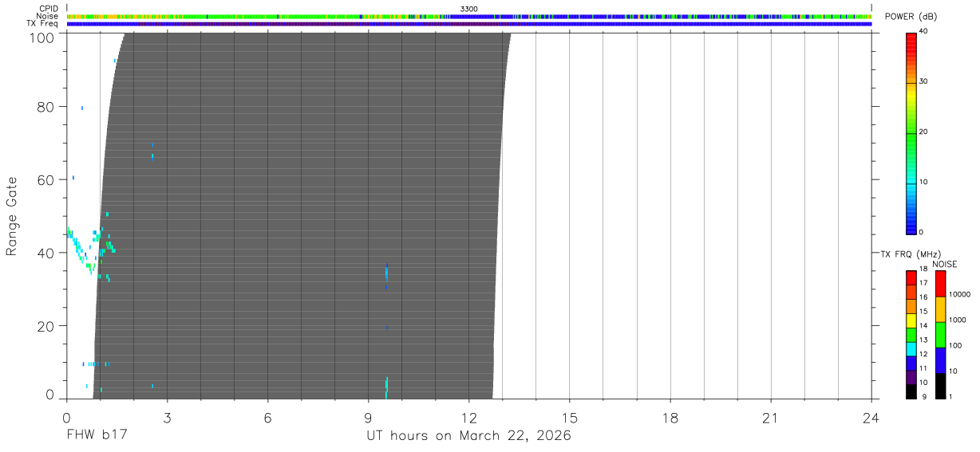Click the UT hour tick label 21
Viewport: 980px width, 452px height.
coord(771,418)
